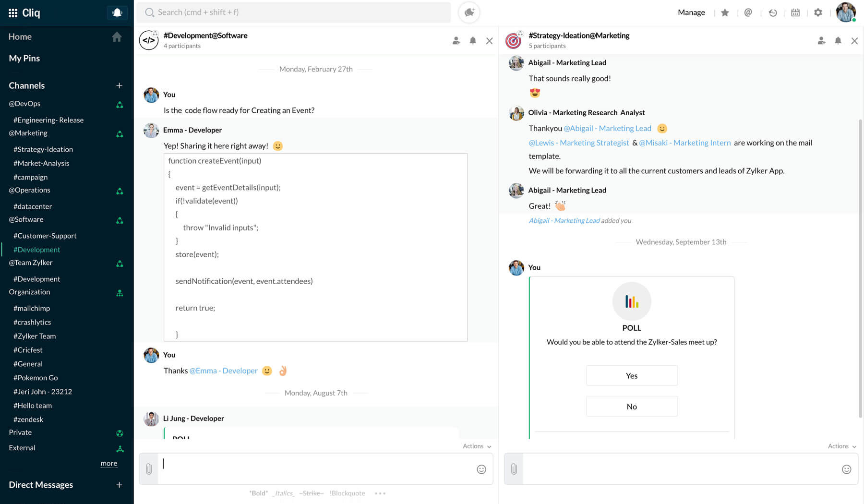Screen dimensions: 864x504
Task: Open the new chat icon beside search bar
Action: click(468, 12)
